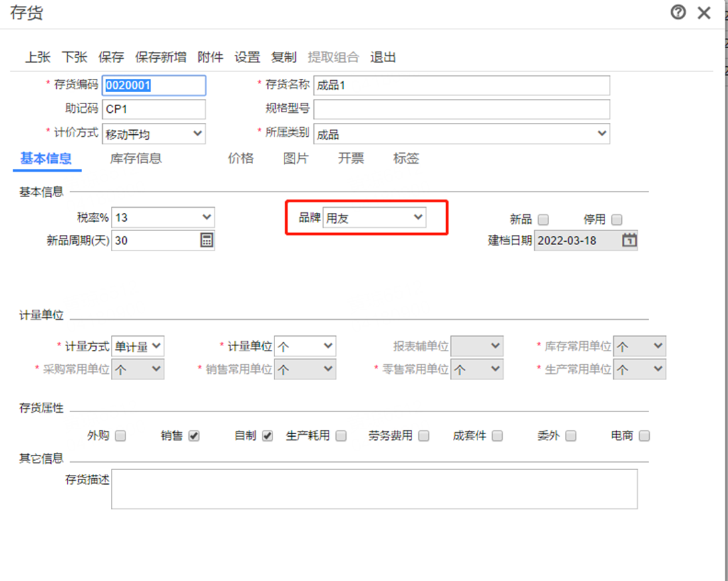The height and width of the screenshot is (581, 728).
Task: Click the greyed 提取组合 item
Action: click(333, 57)
